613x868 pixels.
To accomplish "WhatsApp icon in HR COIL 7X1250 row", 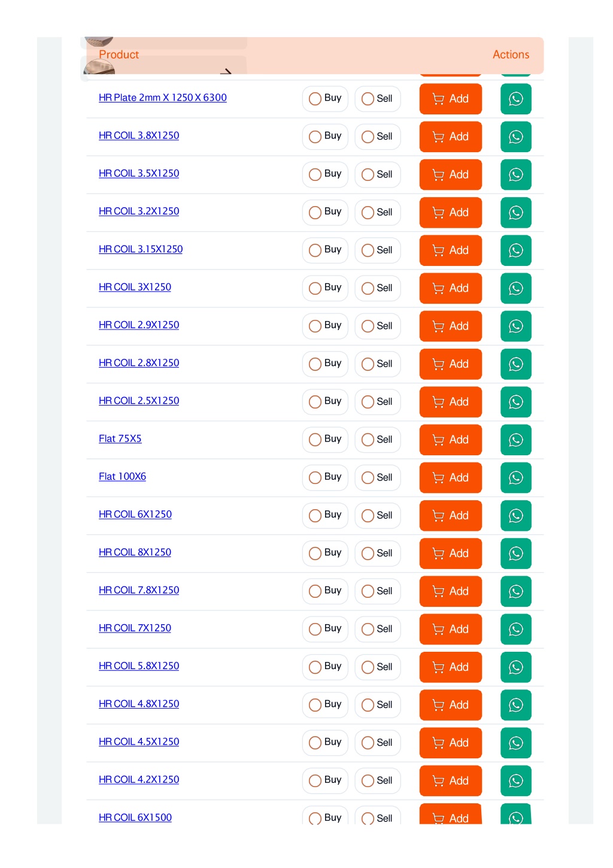I will pyautogui.click(x=515, y=629).
